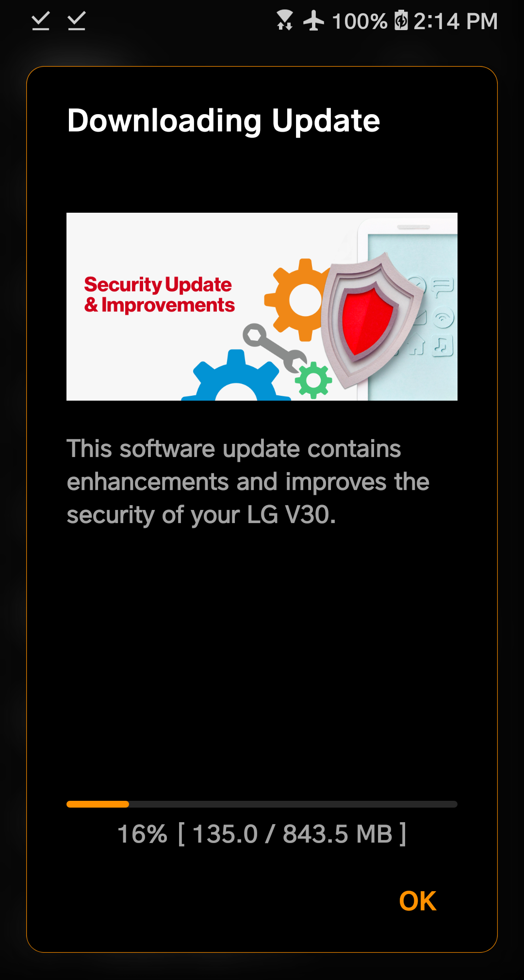Tap the Wi-Fi signal status icon
524x980 pixels.
click(x=285, y=20)
